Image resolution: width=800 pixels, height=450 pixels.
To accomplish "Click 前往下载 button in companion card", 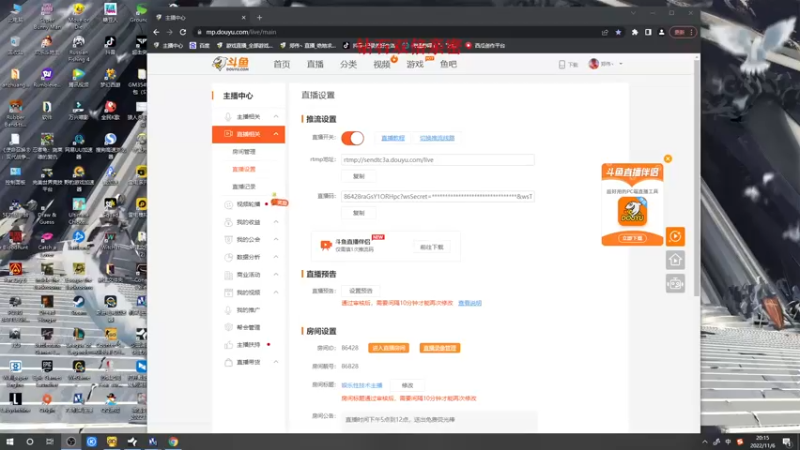I will pos(432,247).
